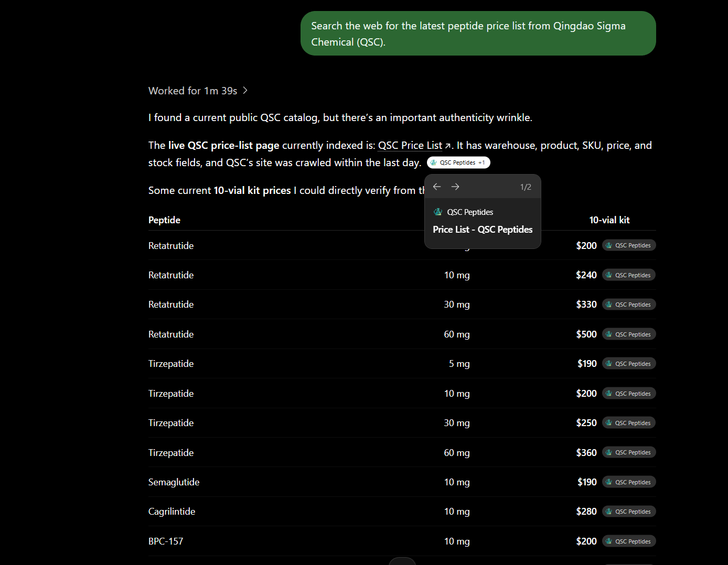The height and width of the screenshot is (565, 728).
Task: Open 'Price List - QSC Peptides' popup title
Action: click(x=483, y=230)
